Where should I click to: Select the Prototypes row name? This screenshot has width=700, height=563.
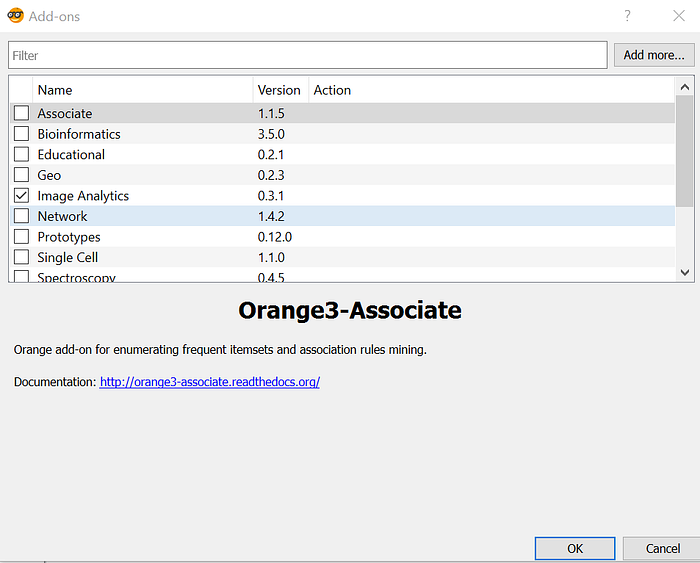(69, 237)
